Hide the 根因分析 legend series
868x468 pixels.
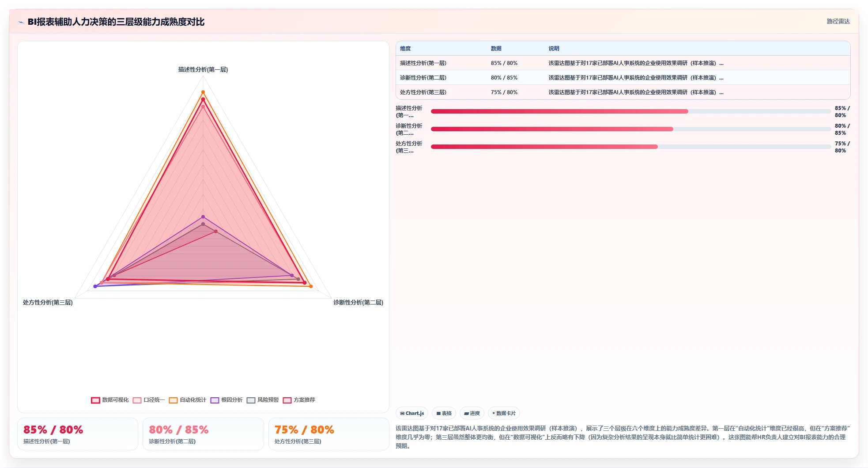(226, 400)
